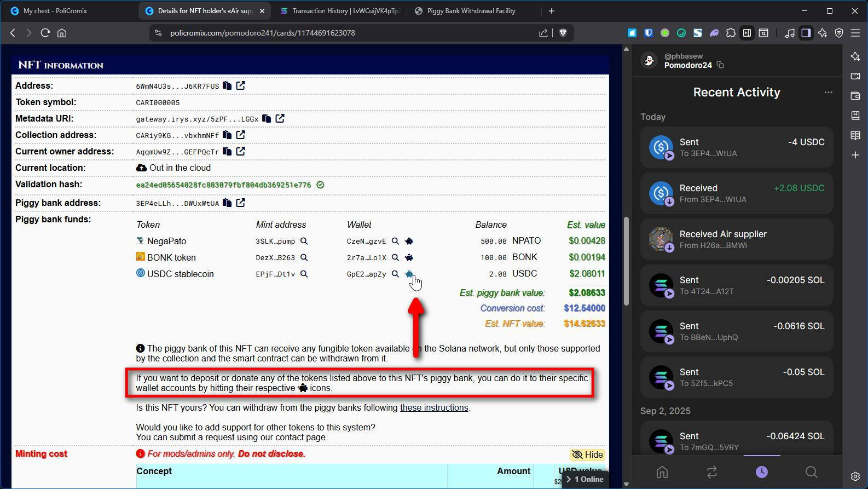Open Piggy bank address external link
868x489 pixels.
coord(240,203)
